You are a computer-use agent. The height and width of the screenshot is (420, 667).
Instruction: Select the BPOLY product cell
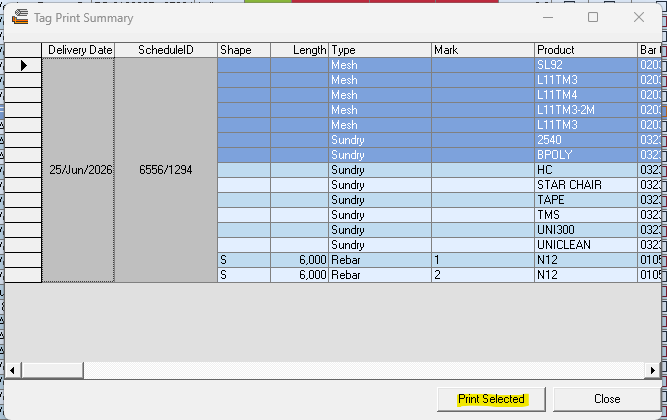tap(586, 155)
